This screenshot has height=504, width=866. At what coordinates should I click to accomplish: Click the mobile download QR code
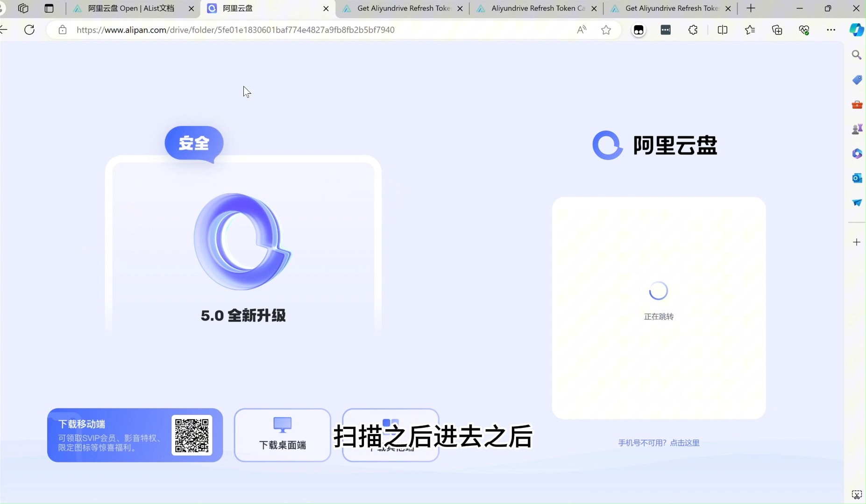[192, 435]
